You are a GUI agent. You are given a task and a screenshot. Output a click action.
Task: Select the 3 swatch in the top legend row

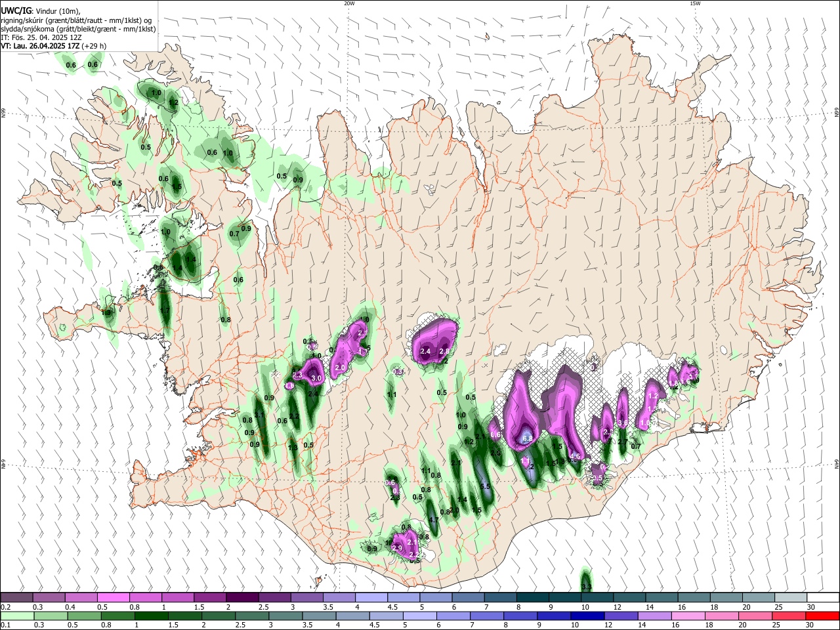coord(306,597)
